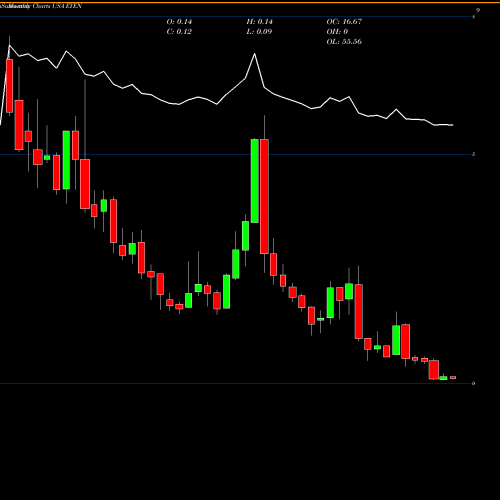Click the '0' price axis label
Image resolution: width=500 pixels, height=500 pixels.
pos(473,383)
